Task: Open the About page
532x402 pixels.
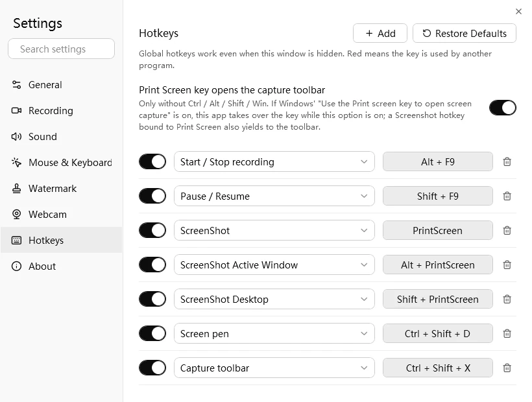Action: point(61,266)
